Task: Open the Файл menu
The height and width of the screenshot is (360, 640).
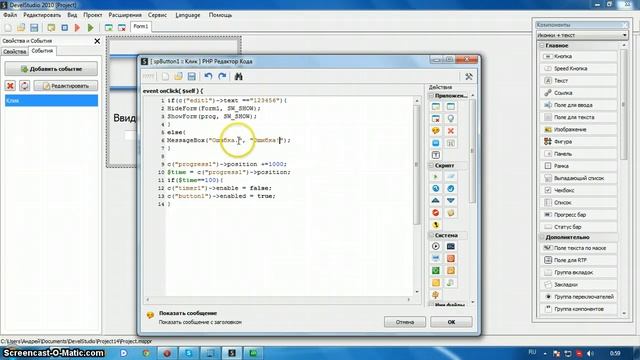Action: [x=10, y=15]
